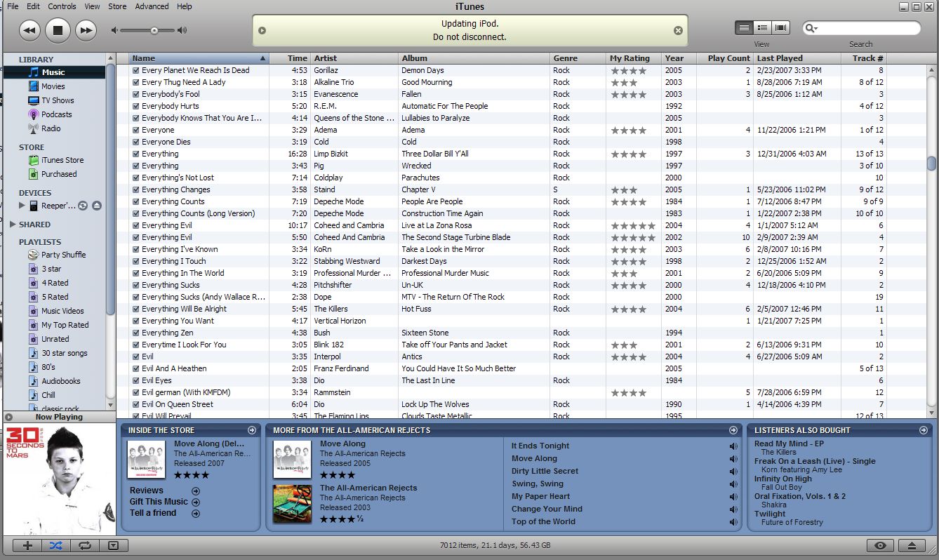Uncheck the Everything Zen checkbox

coord(136,333)
